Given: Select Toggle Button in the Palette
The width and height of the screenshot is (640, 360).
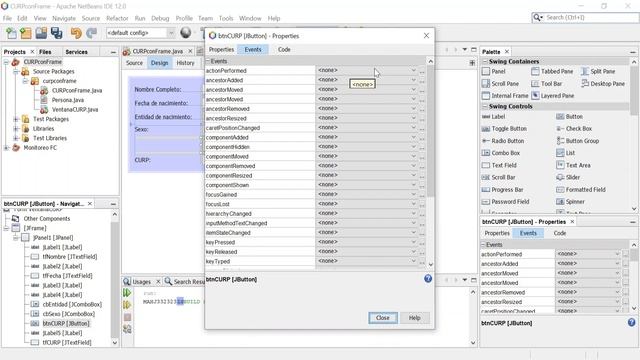Looking at the screenshot, I should [x=504, y=129].
